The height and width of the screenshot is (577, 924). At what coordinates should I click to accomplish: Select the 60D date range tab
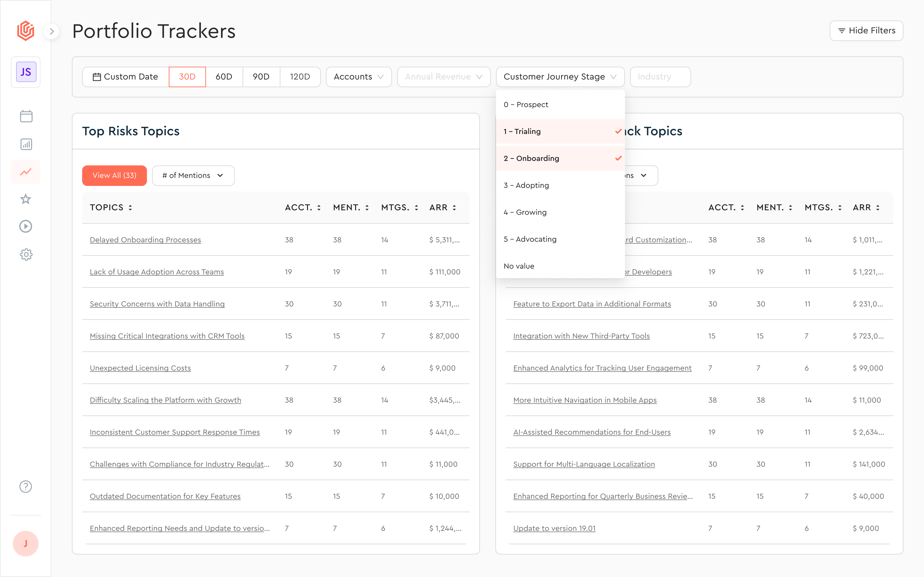pyautogui.click(x=224, y=77)
